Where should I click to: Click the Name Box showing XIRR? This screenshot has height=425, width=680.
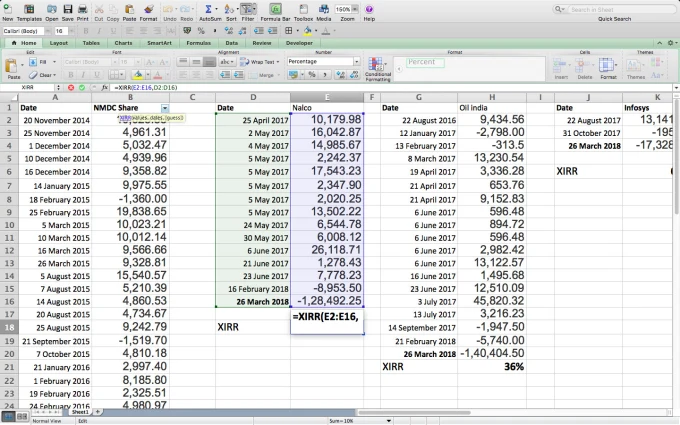(x=27, y=88)
